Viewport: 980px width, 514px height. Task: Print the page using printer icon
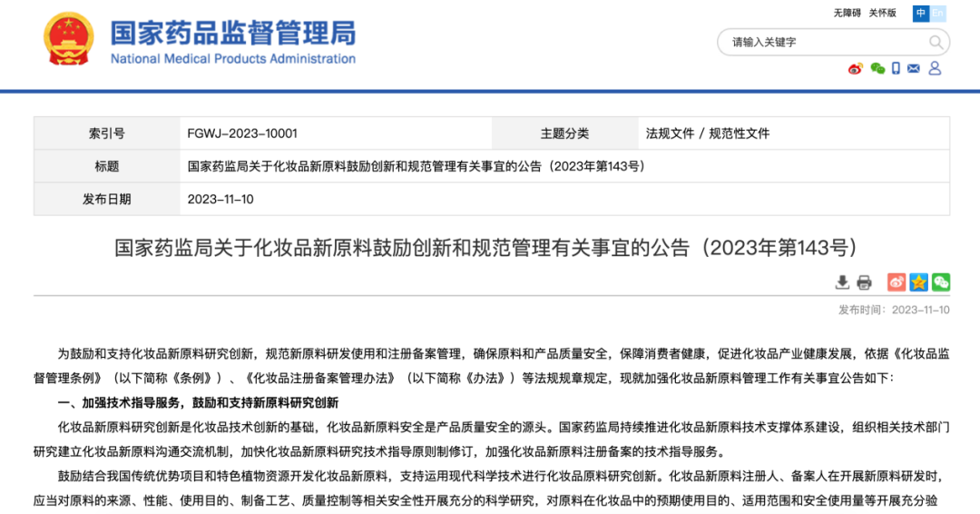(x=864, y=282)
